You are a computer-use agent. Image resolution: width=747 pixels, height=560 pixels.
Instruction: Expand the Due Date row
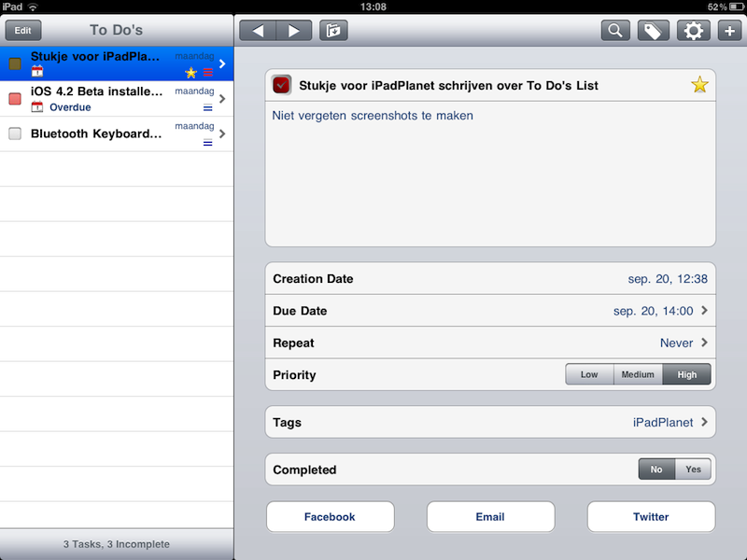490,311
